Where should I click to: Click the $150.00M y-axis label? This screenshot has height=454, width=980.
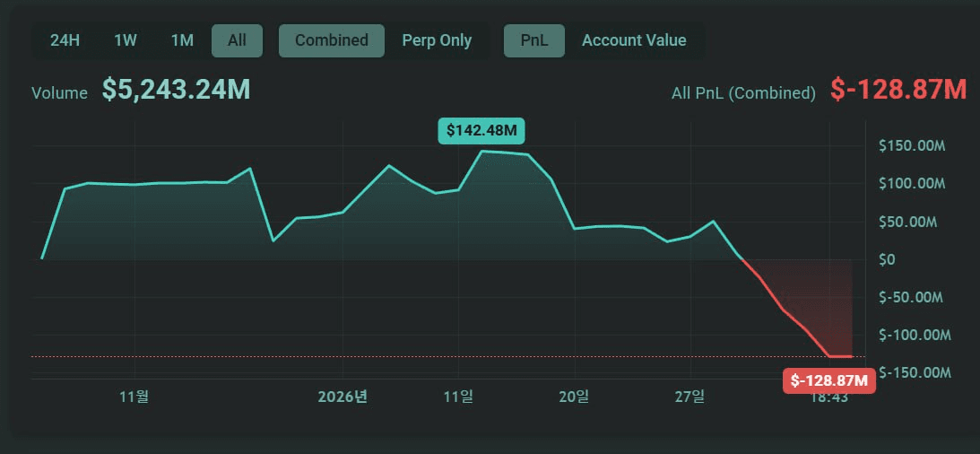coord(914,145)
